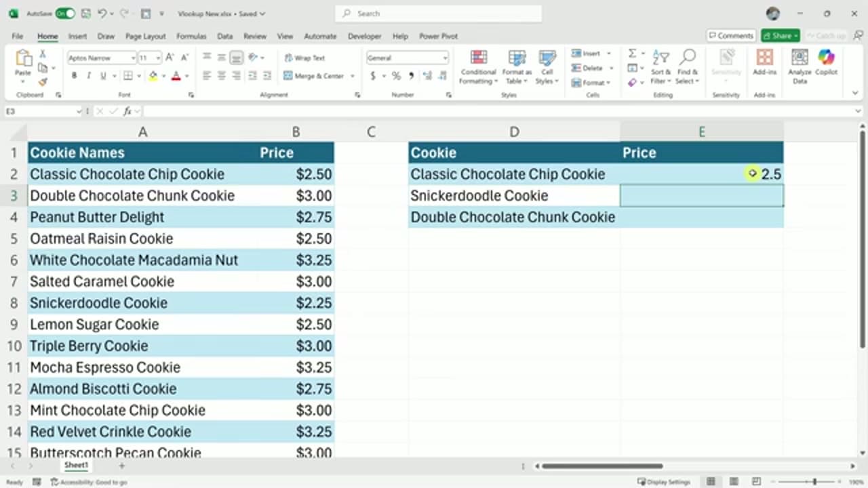Viewport: 868px width, 488px height.
Task: Open Conditional Formatting options
Action: coord(478,67)
